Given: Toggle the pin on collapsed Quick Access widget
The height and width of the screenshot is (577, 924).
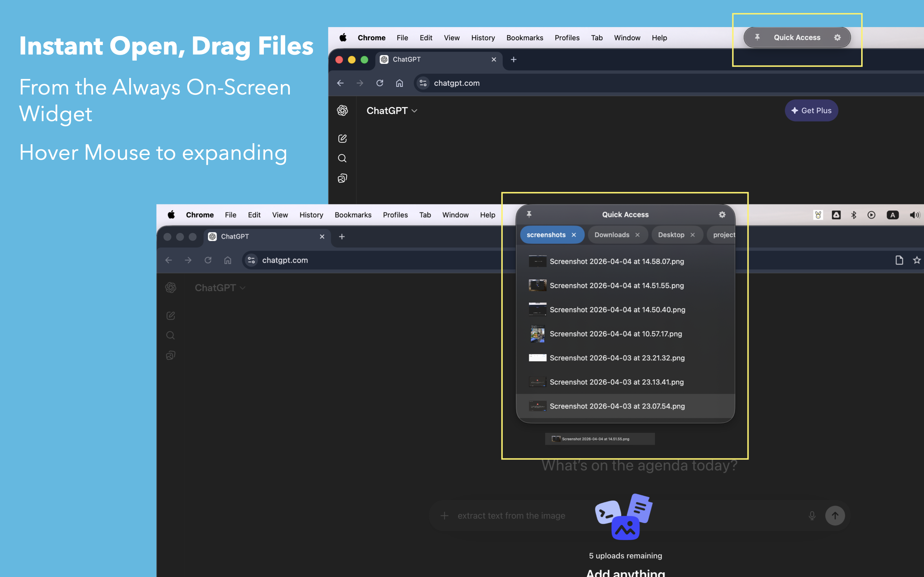Looking at the screenshot, I should coord(757,38).
